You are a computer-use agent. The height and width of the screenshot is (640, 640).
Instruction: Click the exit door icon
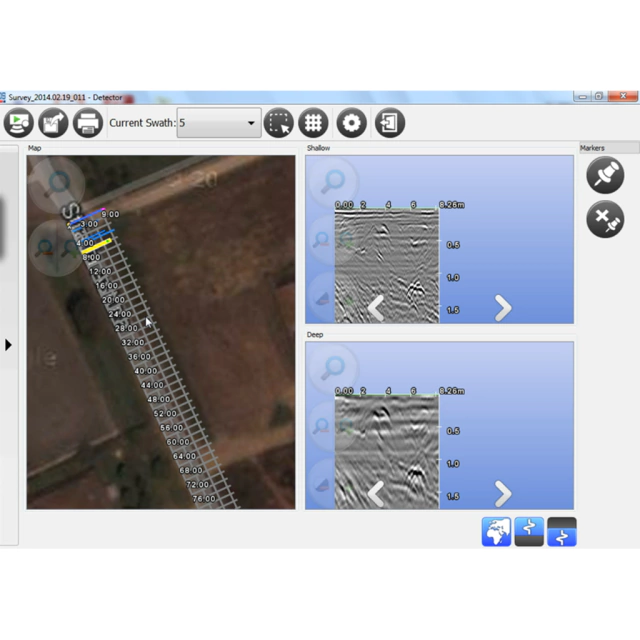[389, 123]
